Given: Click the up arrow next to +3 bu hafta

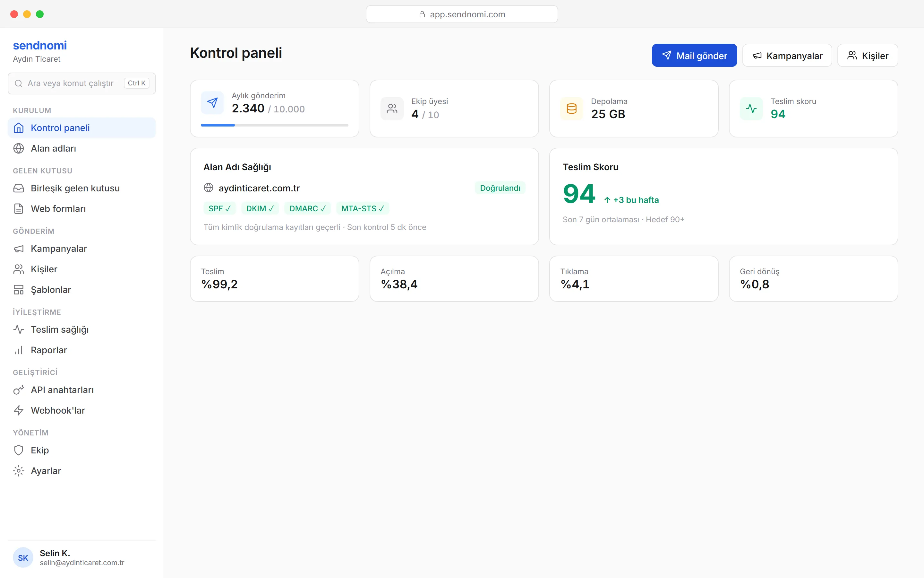Looking at the screenshot, I should coord(607,200).
